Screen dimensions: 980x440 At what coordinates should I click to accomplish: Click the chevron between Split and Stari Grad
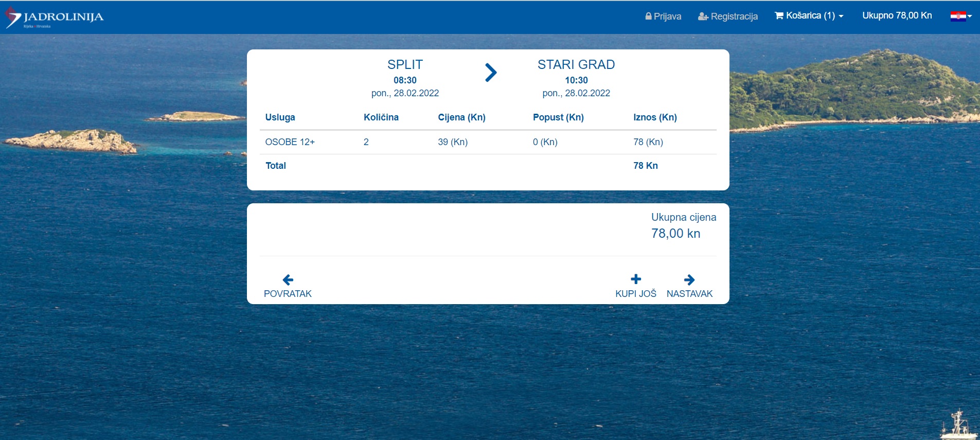coord(491,73)
